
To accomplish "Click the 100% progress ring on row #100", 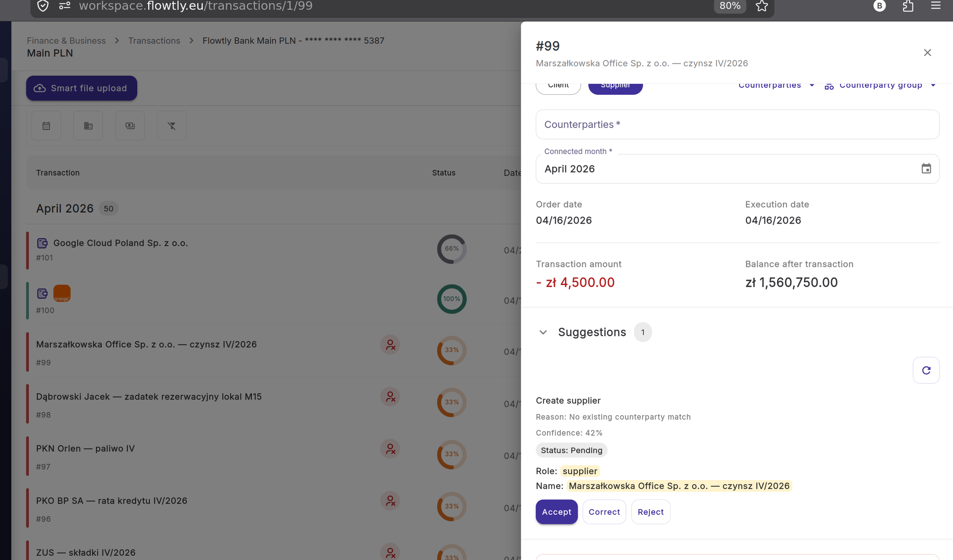I will (x=451, y=299).
